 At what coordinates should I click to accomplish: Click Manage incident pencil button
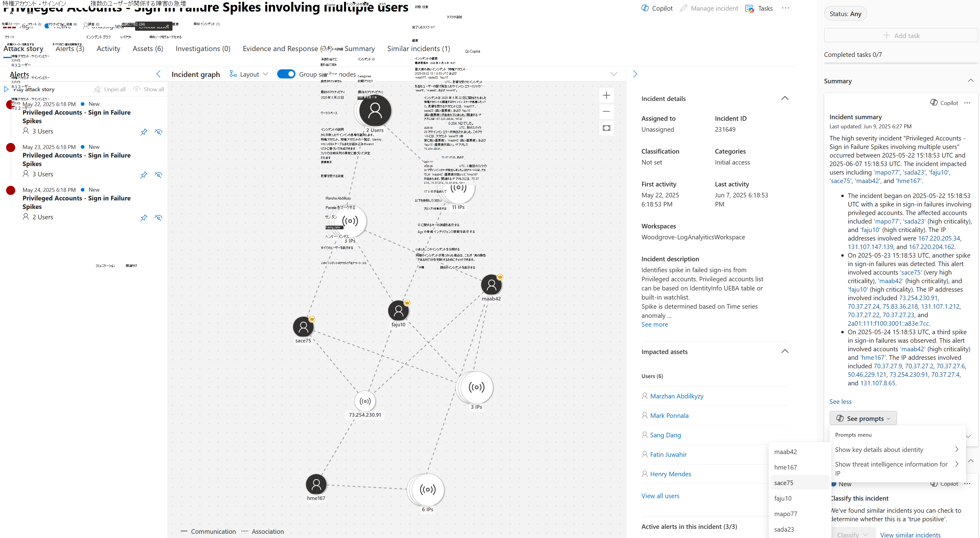(709, 8)
